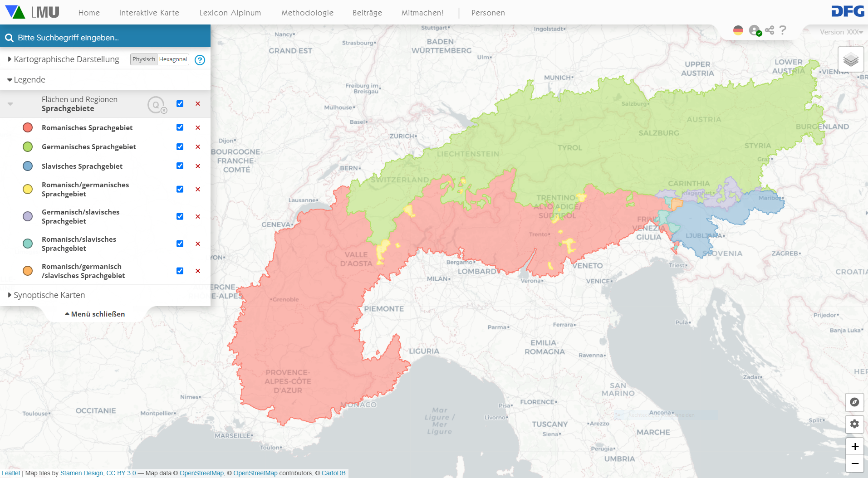Open the map settings gear icon

(x=854, y=424)
